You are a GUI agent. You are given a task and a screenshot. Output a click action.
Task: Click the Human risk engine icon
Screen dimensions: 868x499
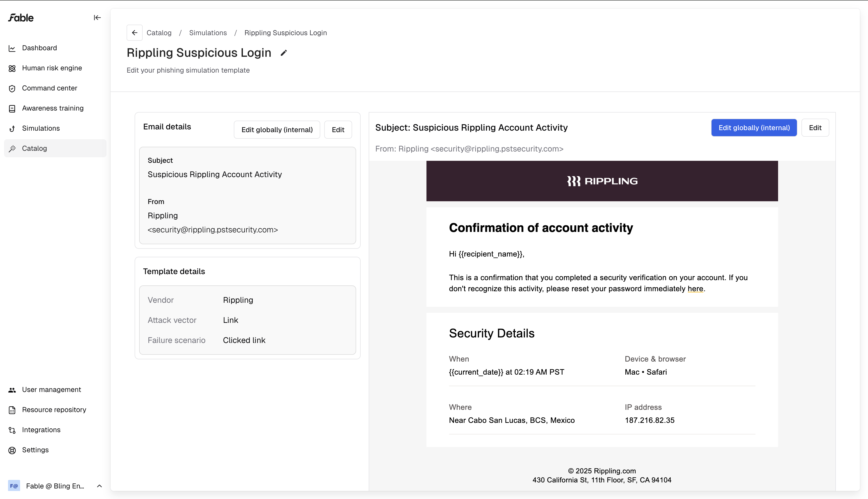click(x=12, y=69)
